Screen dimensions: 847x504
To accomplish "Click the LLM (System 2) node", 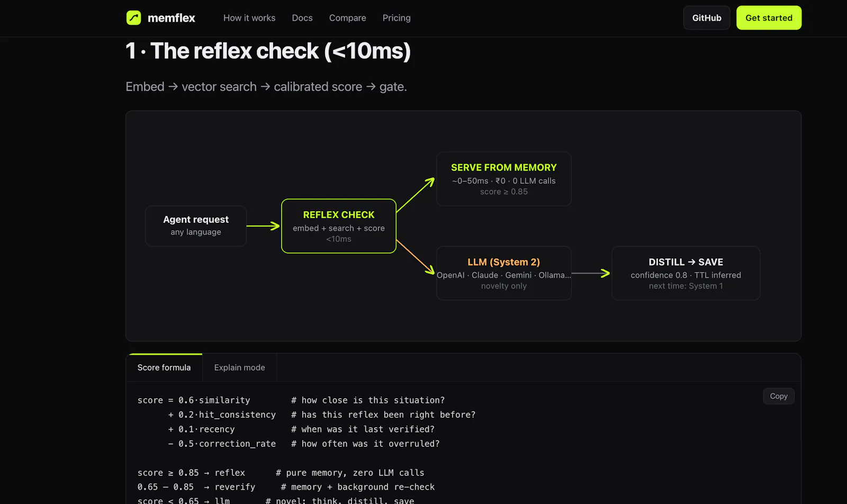I will pos(504,273).
